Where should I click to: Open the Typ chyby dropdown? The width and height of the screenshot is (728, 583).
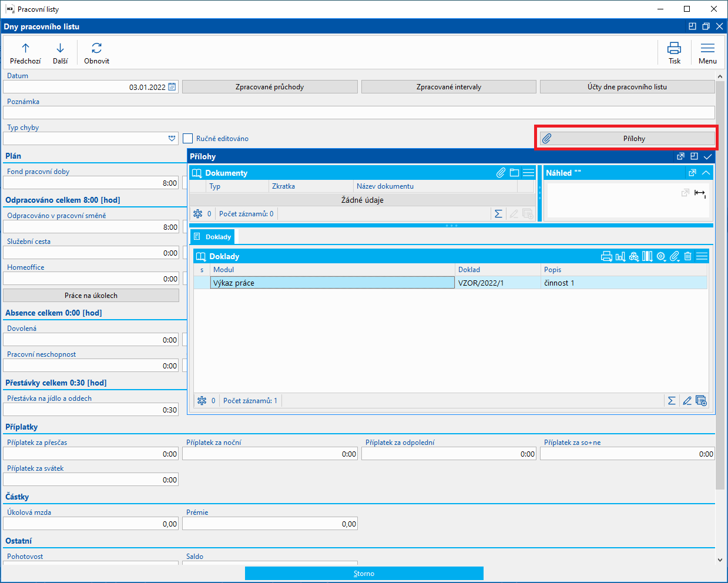click(x=172, y=139)
